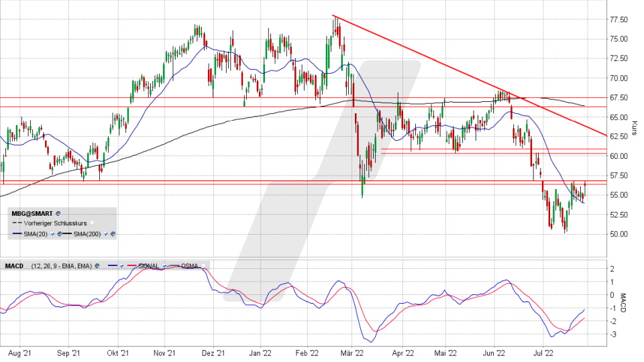Toggle the SMA(200) line checkbox
Image resolution: width=644 pixels, height=362 pixels.
click(x=105, y=234)
